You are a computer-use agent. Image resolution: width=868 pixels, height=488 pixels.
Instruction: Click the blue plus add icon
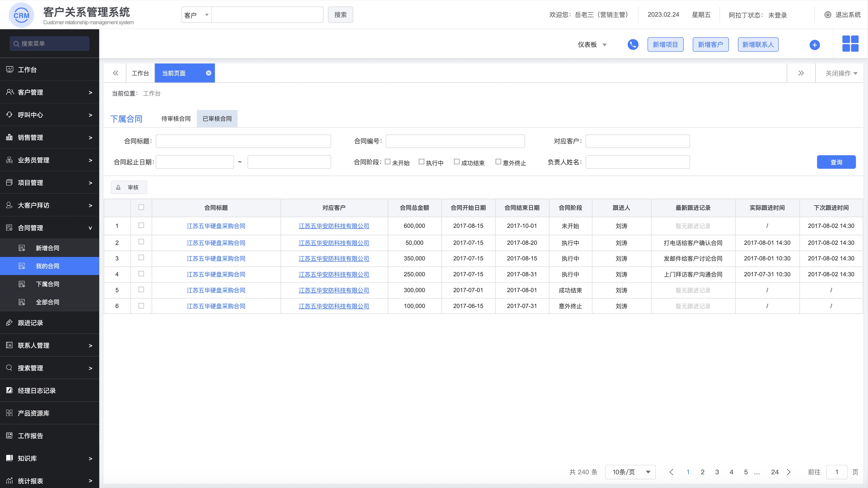[814, 45]
